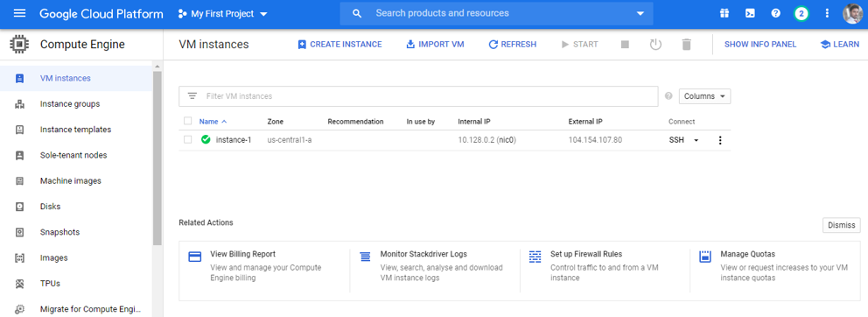Click the sidebar vertical scrollbar thumb
Screen dimensions: 868x317
[157, 158]
